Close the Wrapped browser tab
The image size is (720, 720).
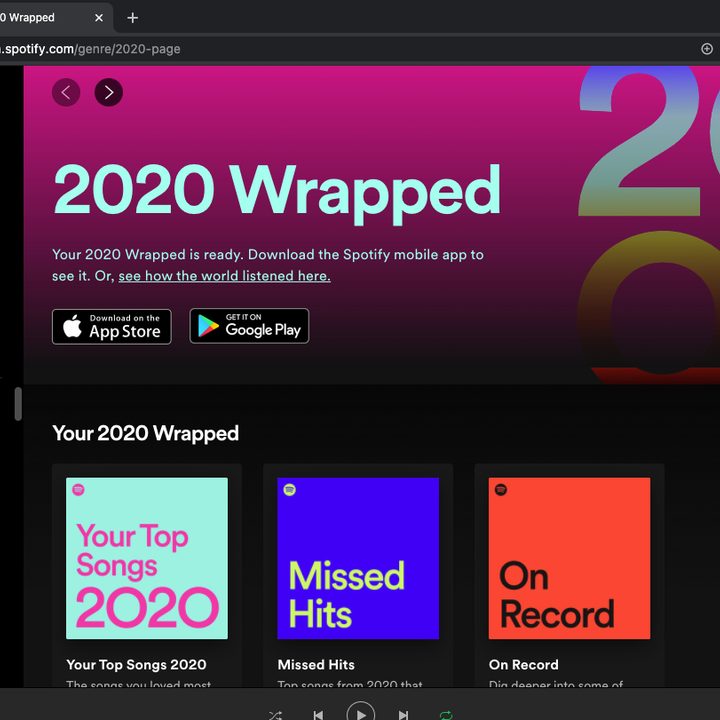coord(99,18)
